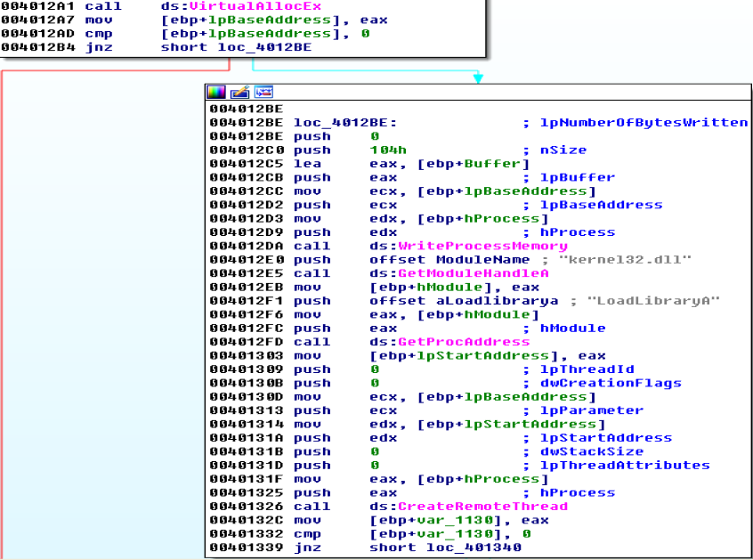
Task: Select the loc_4012BE: label line
Action: pyautogui.click(x=345, y=123)
